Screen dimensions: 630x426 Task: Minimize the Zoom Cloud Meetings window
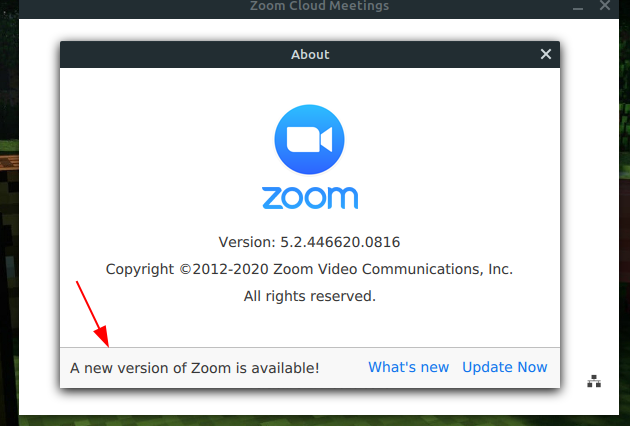pyautogui.click(x=578, y=6)
